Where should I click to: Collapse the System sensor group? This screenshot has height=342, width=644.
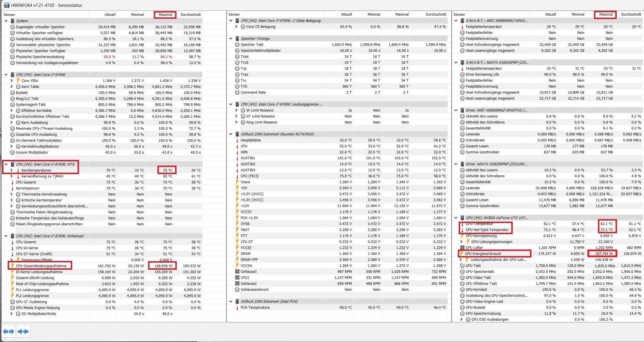click(6, 21)
